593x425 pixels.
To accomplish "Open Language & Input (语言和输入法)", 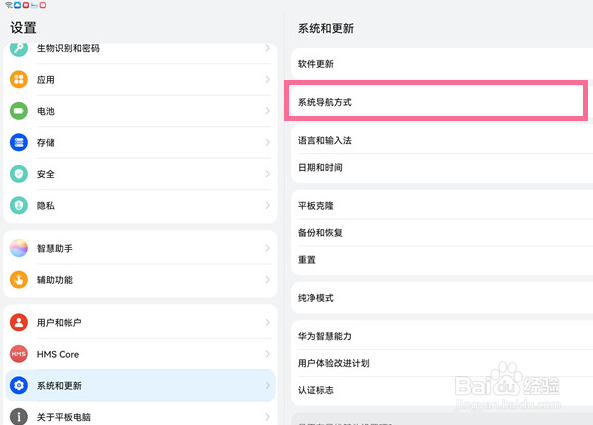I will click(x=442, y=140).
